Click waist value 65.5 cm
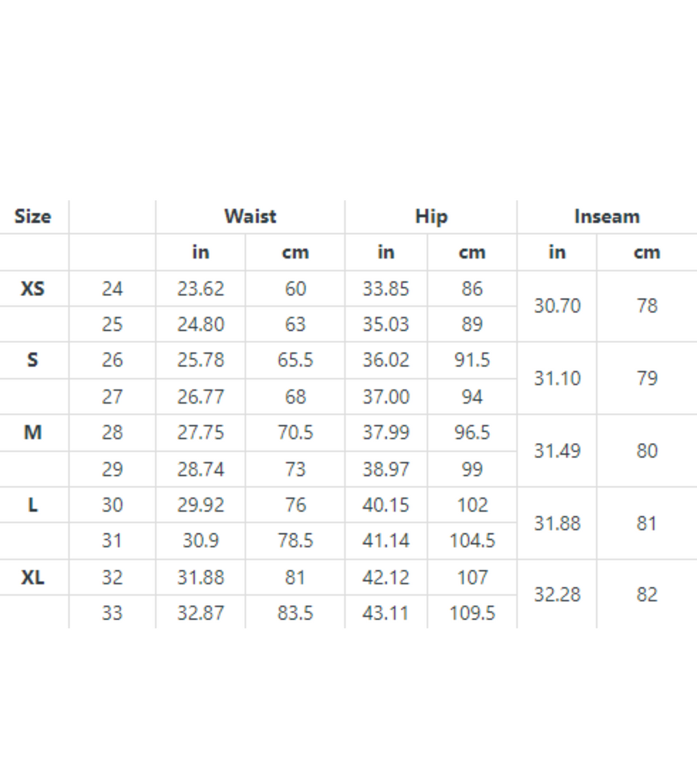The image size is (697, 784). (x=295, y=360)
